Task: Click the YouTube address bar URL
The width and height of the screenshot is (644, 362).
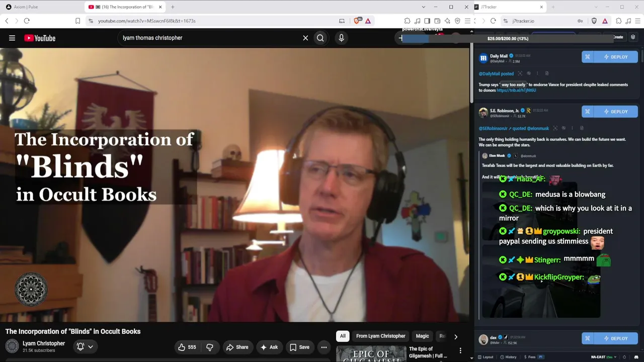Action: pyautogui.click(x=147, y=21)
